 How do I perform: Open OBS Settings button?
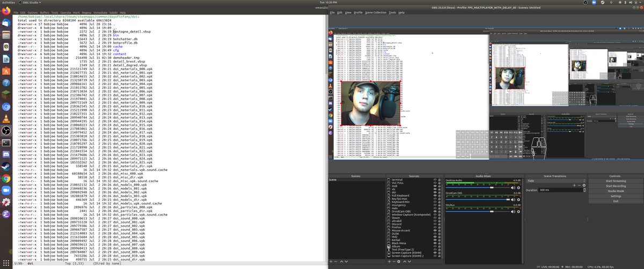(616, 196)
